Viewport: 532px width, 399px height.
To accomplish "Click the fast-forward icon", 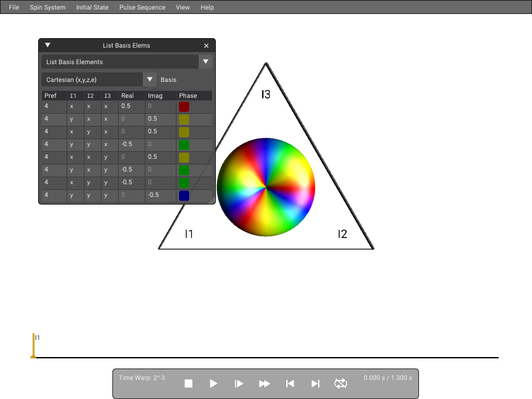I will pyautogui.click(x=264, y=383).
